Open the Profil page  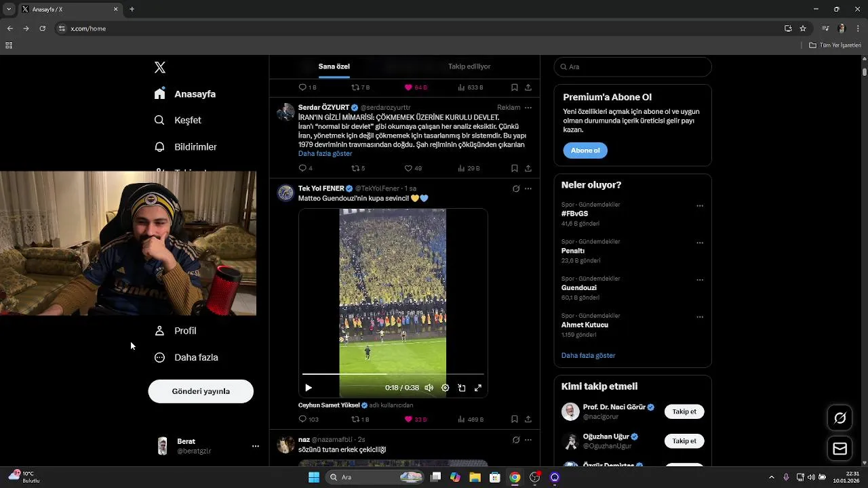pyautogui.click(x=175, y=331)
